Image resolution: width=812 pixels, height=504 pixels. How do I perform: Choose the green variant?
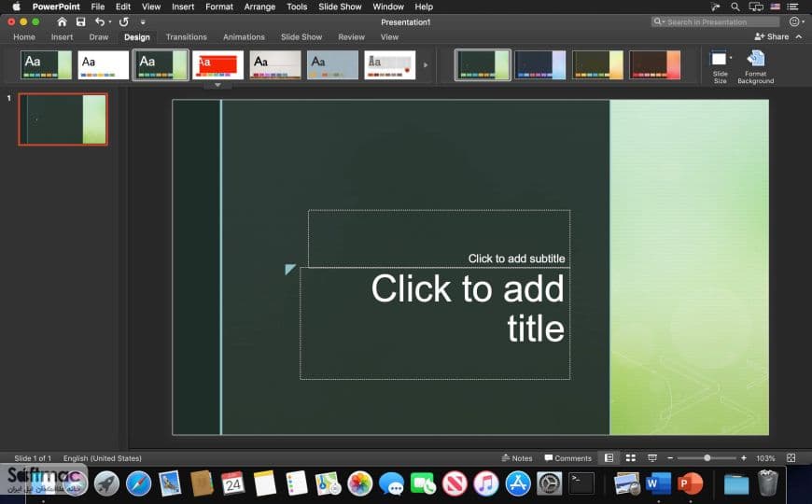[x=483, y=64]
